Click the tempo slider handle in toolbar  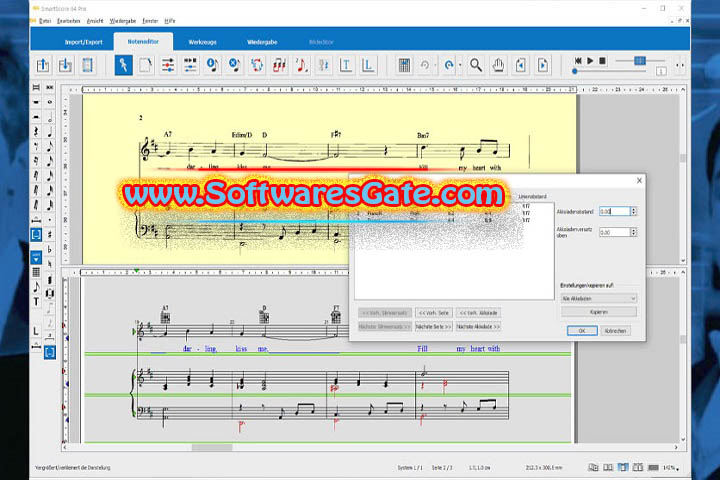(x=640, y=61)
